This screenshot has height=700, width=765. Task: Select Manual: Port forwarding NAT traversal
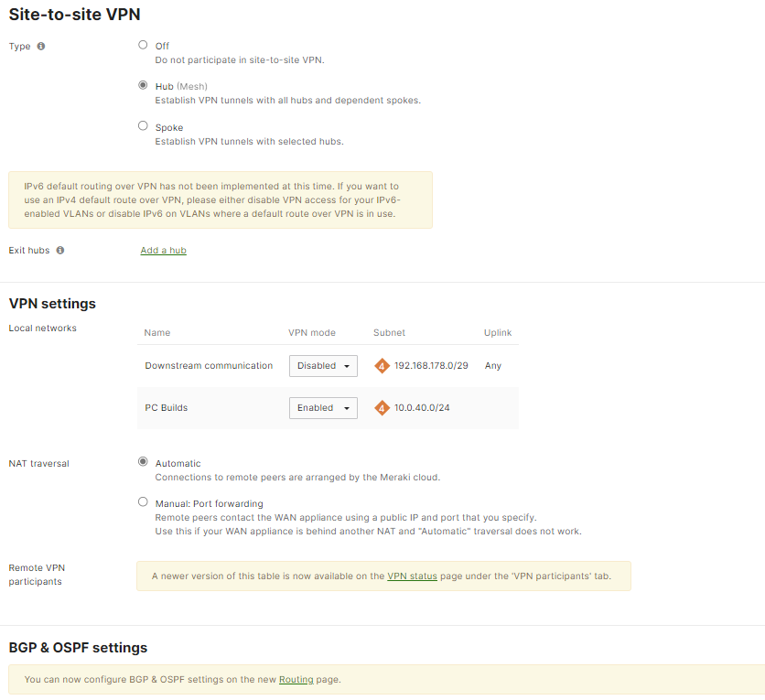143,501
